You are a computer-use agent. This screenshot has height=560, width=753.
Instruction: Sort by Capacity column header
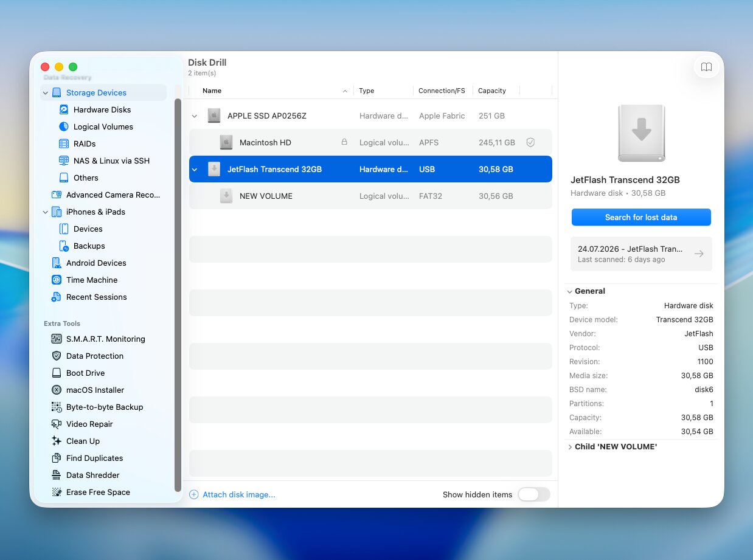[492, 91]
